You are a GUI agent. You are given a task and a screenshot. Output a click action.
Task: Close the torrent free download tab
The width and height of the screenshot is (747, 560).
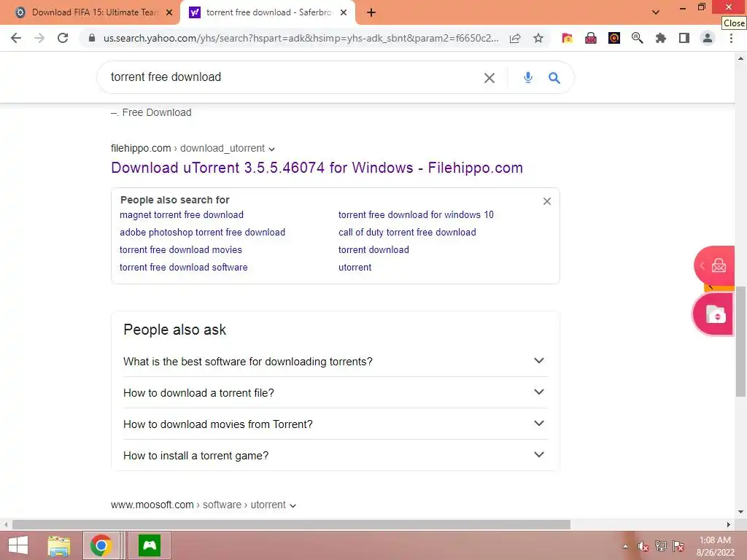[x=344, y=12]
